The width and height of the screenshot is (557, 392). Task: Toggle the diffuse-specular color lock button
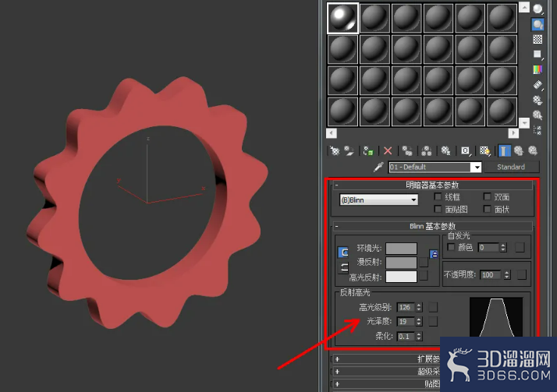pyautogui.click(x=343, y=267)
